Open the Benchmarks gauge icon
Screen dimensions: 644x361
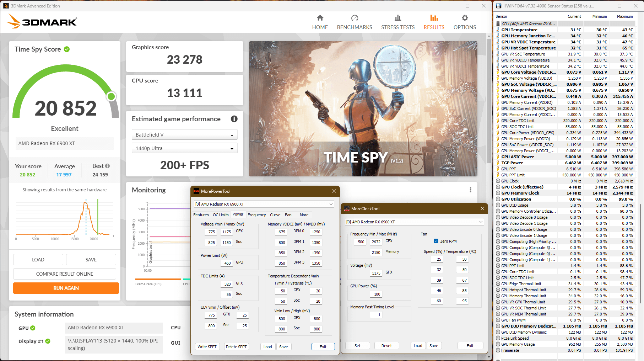click(355, 18)
